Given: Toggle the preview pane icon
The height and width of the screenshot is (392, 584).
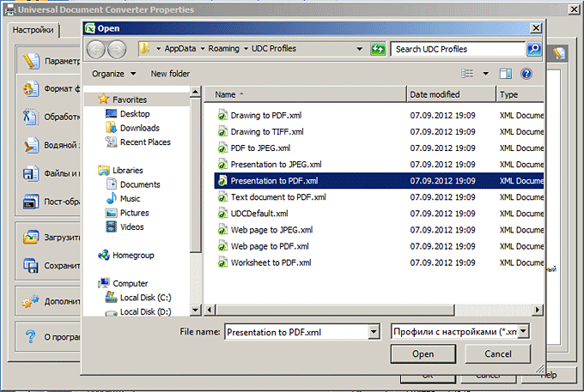Looking at the screenshot, I should 506,75.
